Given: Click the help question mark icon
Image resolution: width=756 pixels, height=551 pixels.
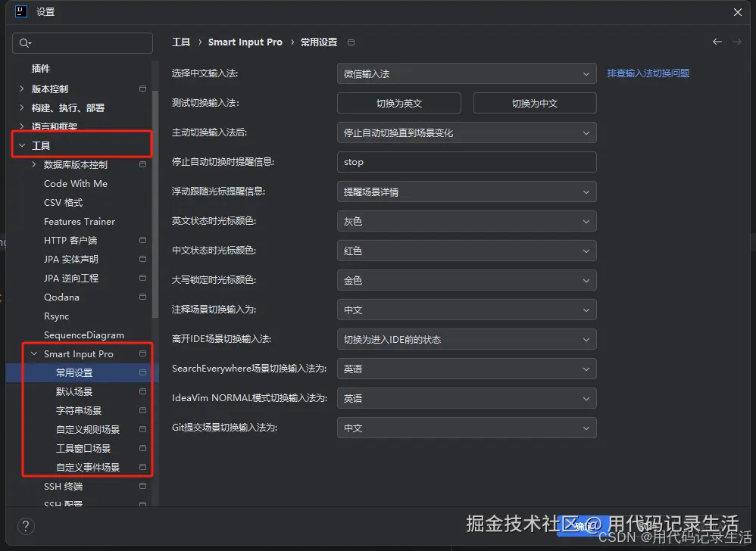Looking at the screenshot, I should [26, 526].
